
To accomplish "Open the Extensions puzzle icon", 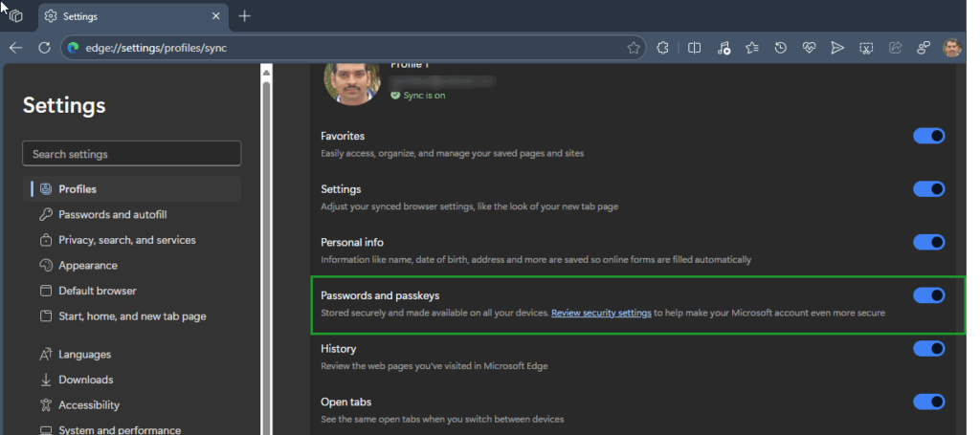I will [662, 48].
